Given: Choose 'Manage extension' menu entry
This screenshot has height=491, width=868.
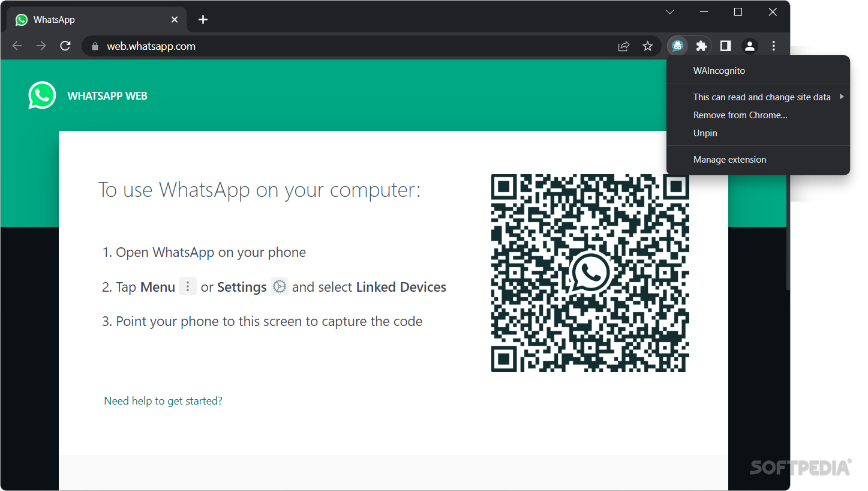Looking at the screenshot, I should [x=758, y=160].
